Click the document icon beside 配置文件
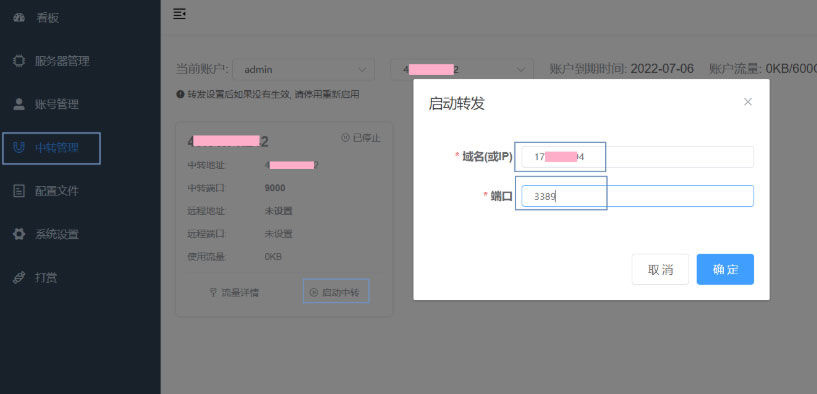Image resolution: width=817 pixels, height=394 pixels. click(x=19, y=191)
